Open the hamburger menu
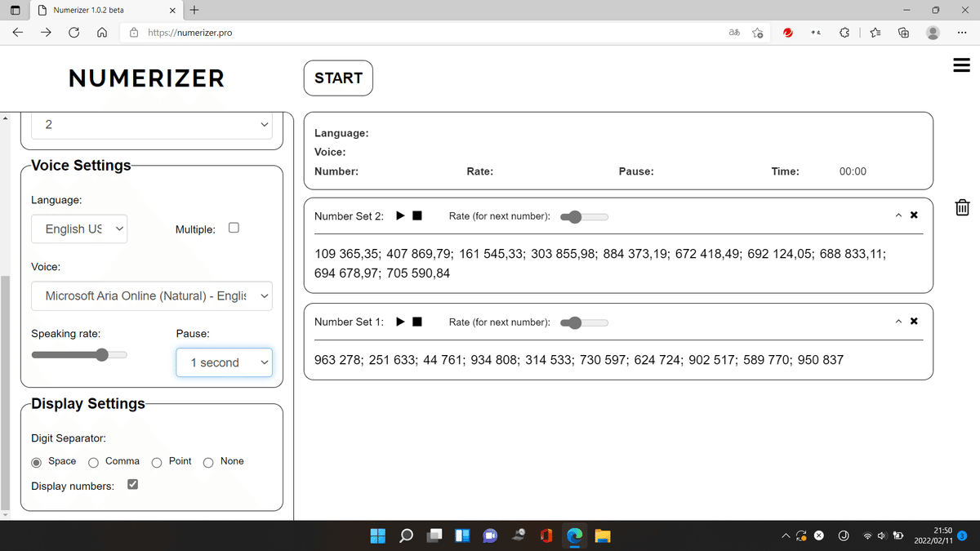Viewport: 980px width, 551px height. [x=960, y=64]
